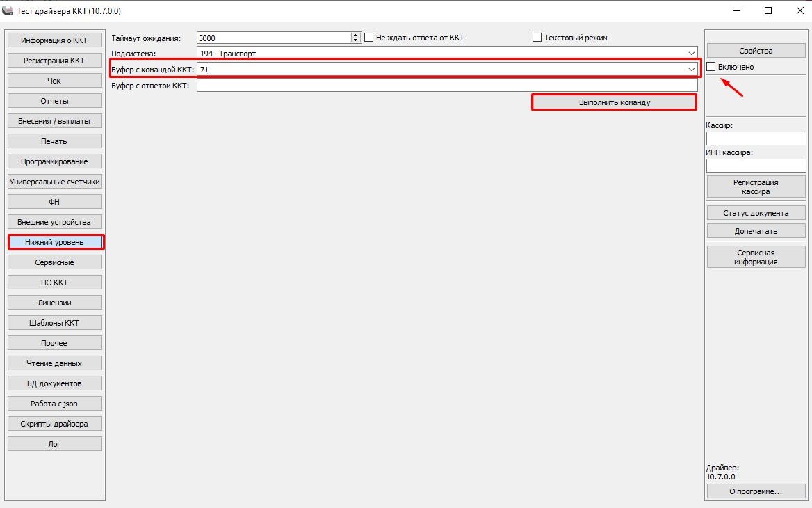This screenshot has width=812, height=508.
Task: Click the Буфер с ответом ККТ field
Action: click(x=447, y=86)
